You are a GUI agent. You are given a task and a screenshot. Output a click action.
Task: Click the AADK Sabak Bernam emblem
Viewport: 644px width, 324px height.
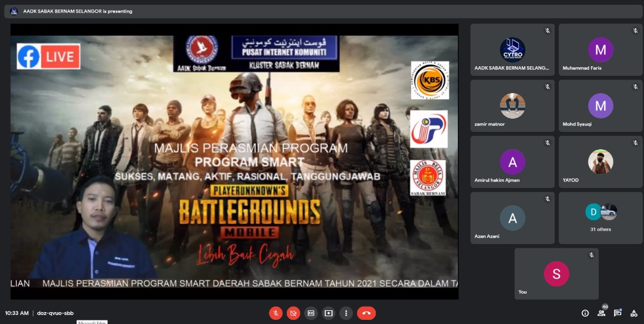click(202, 50)
